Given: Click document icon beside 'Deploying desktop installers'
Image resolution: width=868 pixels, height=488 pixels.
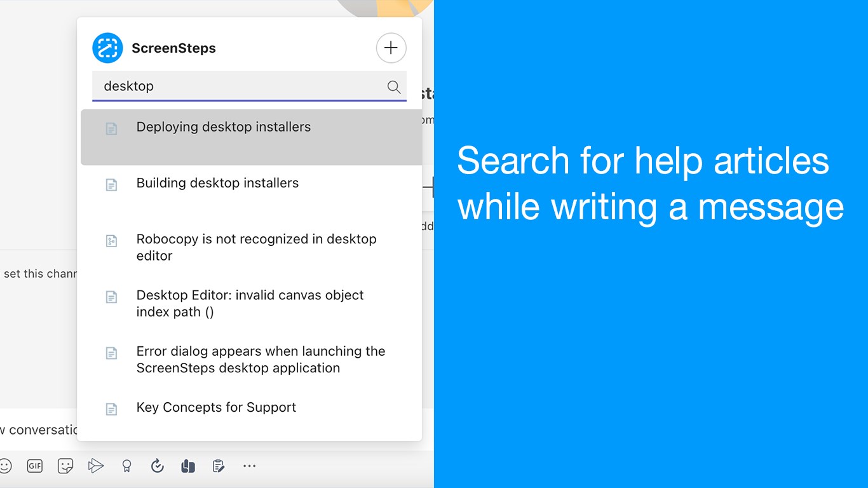Looking at the screenshot, I should coord(111,129).
